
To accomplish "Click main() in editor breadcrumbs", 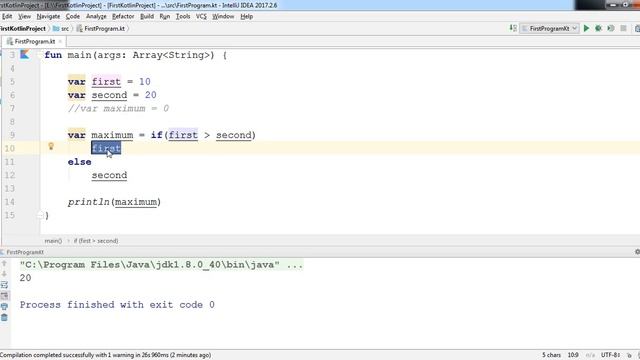I will click(53, 241).
